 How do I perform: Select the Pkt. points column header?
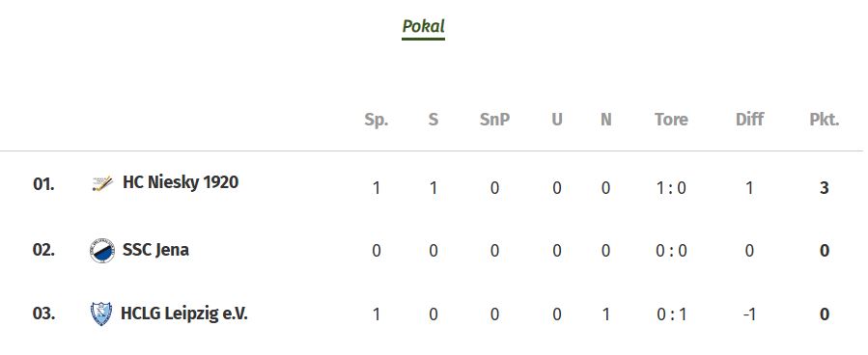825,120
